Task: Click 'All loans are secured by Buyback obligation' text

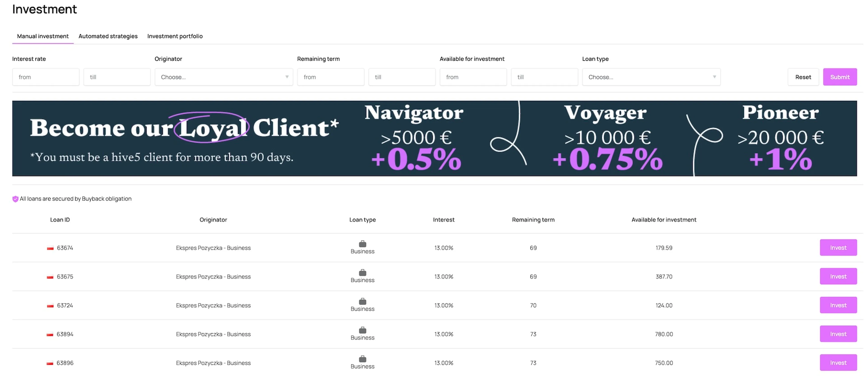Action: [75, 199]
